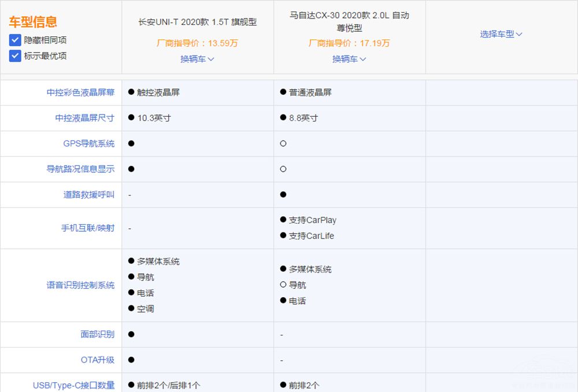Click the 语音识别控制系统 row label
Screen dimensions: 578x392
click(x=80, y=285)
